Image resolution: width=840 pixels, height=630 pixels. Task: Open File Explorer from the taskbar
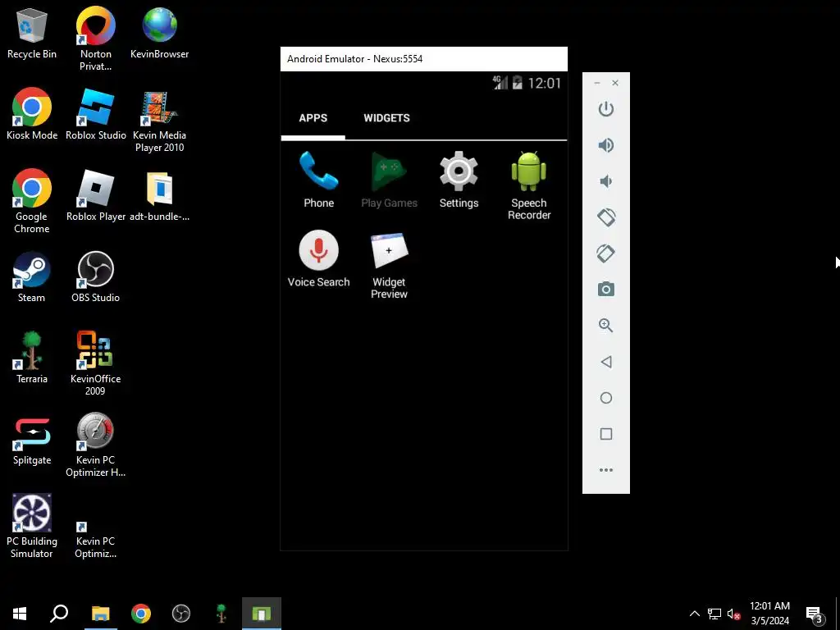(x=100, y=614)
